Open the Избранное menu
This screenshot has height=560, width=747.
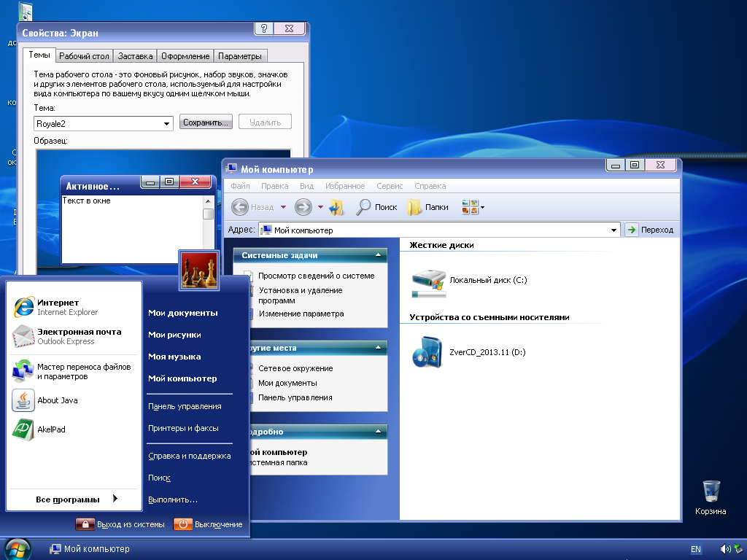coord(345,186)
